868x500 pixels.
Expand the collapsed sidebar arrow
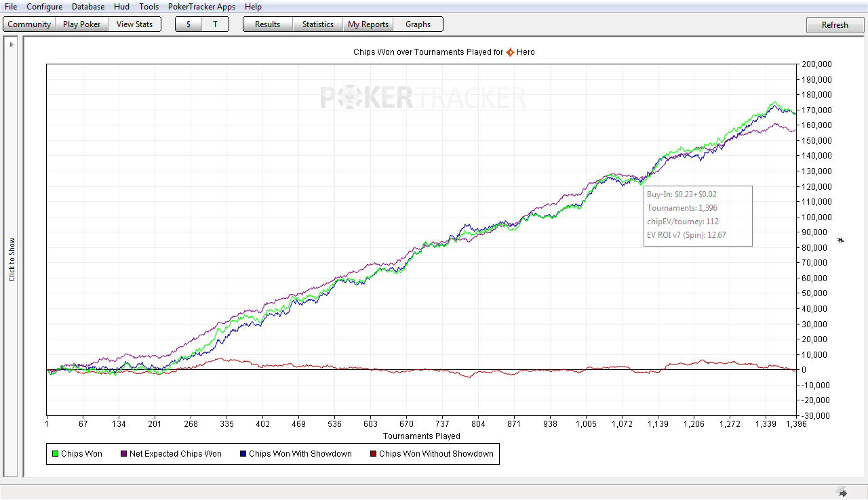(12, 45)
